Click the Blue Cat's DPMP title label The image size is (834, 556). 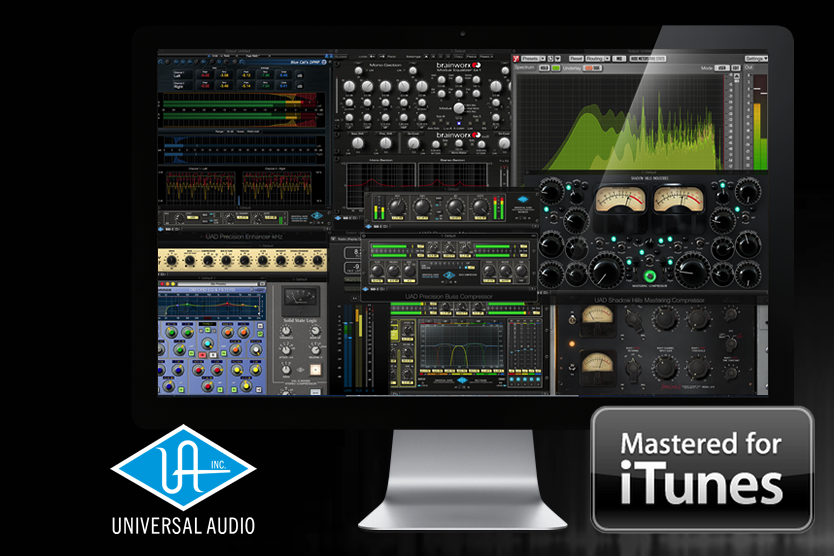pyautogui.click(x=305, y=62)
